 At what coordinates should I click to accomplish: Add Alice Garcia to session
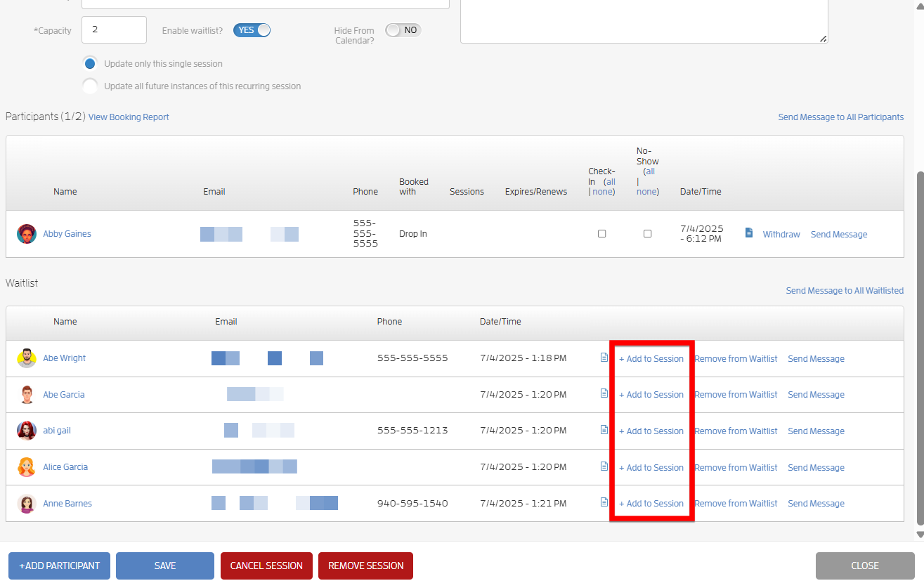pos(651,468)
